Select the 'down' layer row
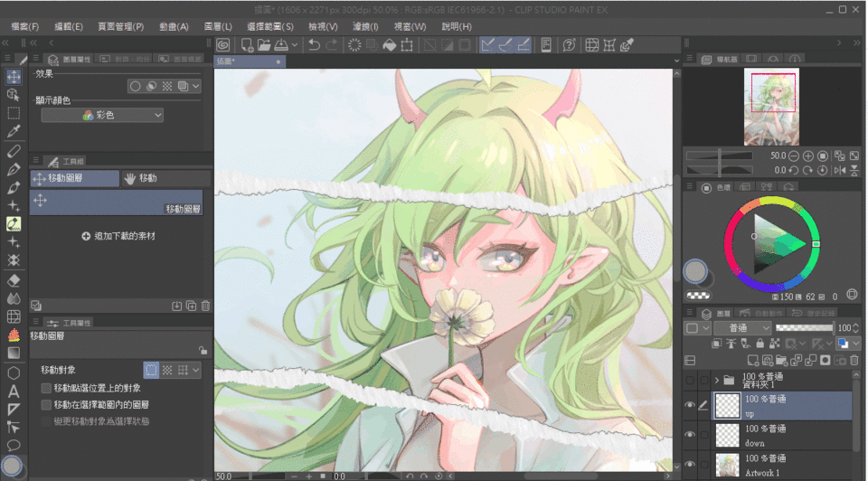Image resolution: width=868 pixels, height=481 pixels. [x=781, y=436]
